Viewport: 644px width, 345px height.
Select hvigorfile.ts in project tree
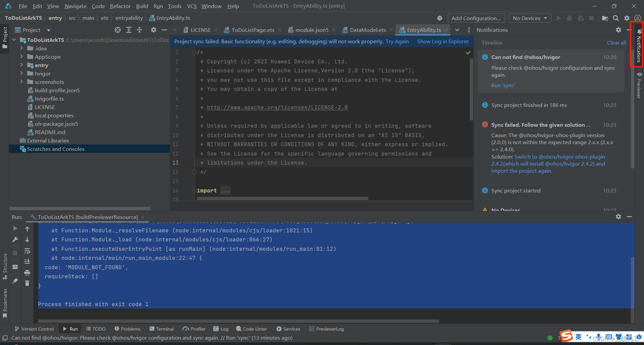(49, 99)
